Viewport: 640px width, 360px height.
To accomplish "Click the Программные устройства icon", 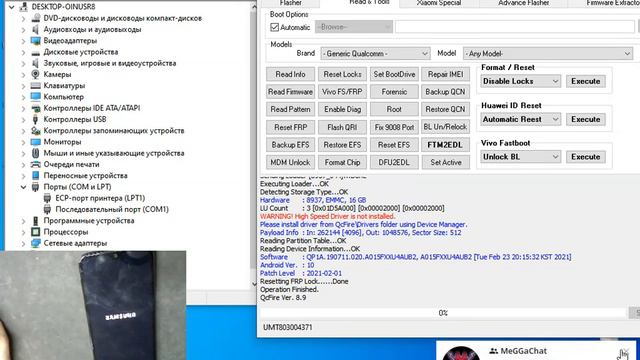I will pos(36,220).
